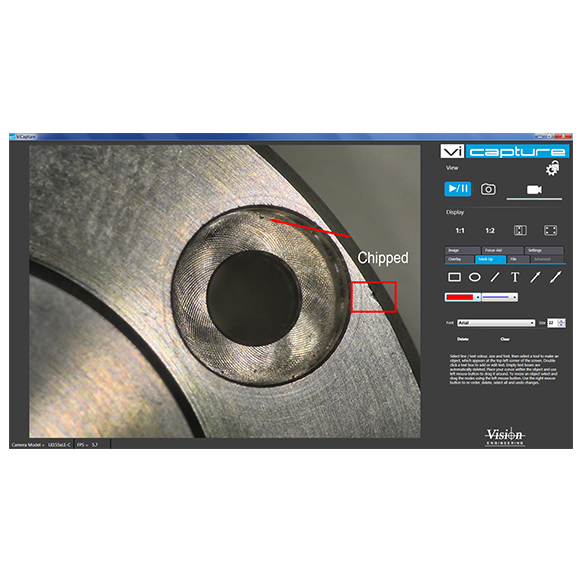582x582 pixels.
Task: Open the settings lock gear icon
Action: [552, 169]
